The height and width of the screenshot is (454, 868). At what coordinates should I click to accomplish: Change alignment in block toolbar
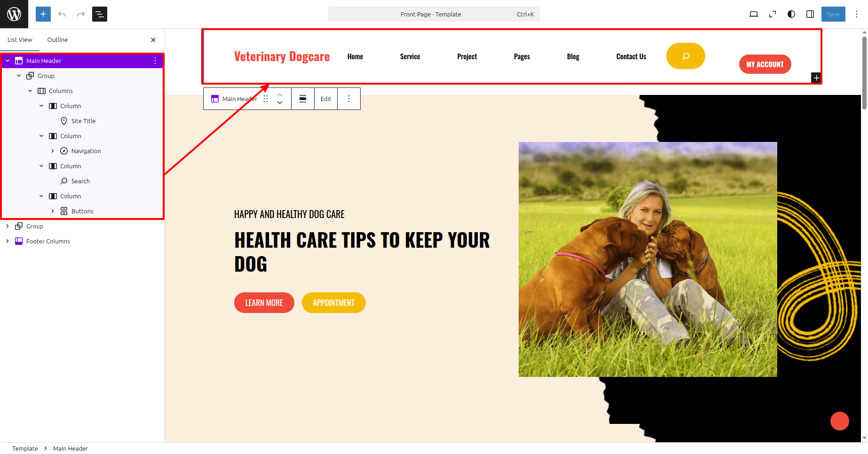tap(303, 99)
